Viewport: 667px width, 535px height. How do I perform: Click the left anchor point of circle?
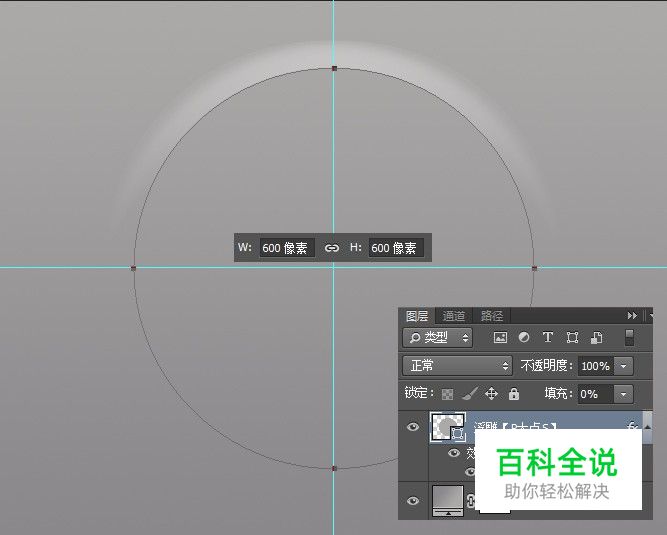tap(134, 268)
